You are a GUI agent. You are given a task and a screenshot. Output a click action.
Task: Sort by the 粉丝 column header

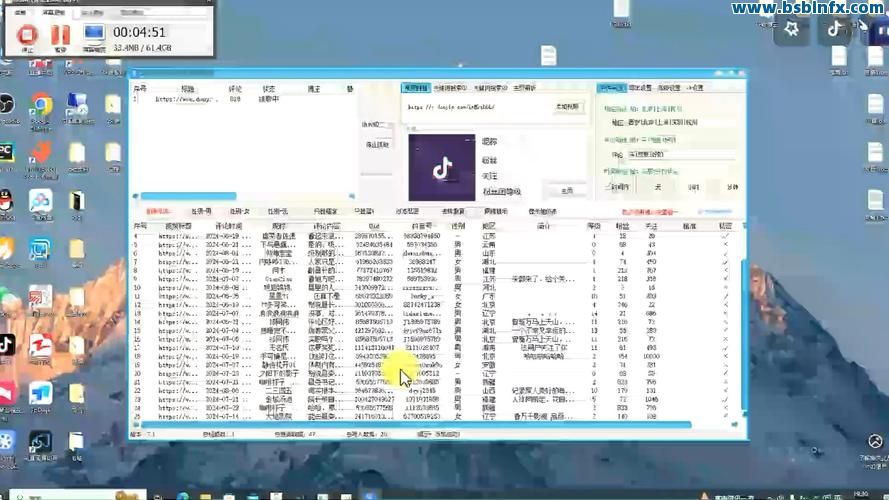click(x=623, y=226)
